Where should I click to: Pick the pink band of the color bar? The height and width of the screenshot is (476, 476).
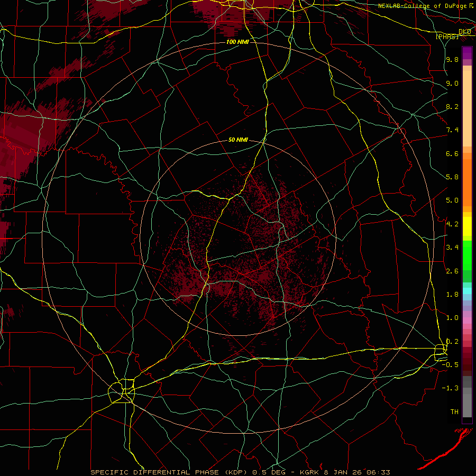[x=467, y=321]
